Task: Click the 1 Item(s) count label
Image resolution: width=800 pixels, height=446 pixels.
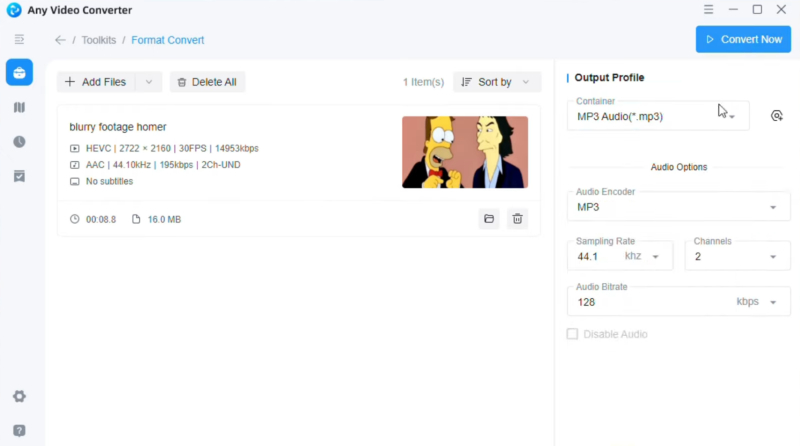Action: pyautogui.click(x=423, y=82)
